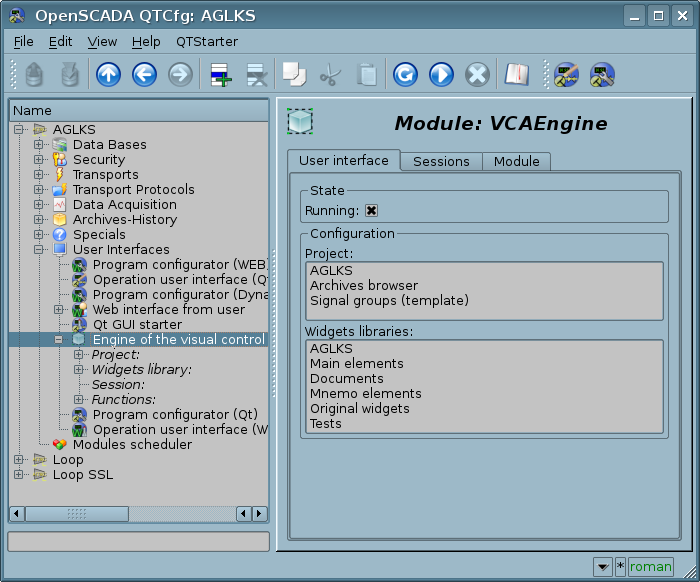Click the refresh page toolbar icon

(x=405, y=74)
